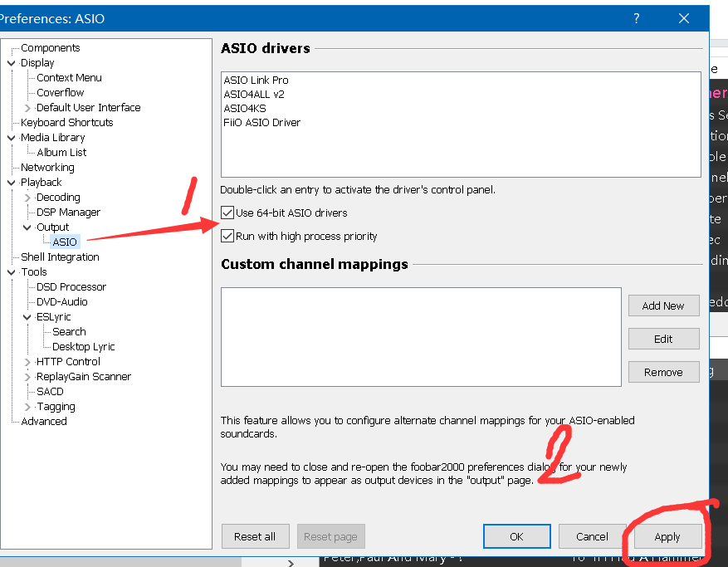Collapse the Tools tree node
Image resolution: width=728 pixels, height=567 pixels.
click(12, 272)
